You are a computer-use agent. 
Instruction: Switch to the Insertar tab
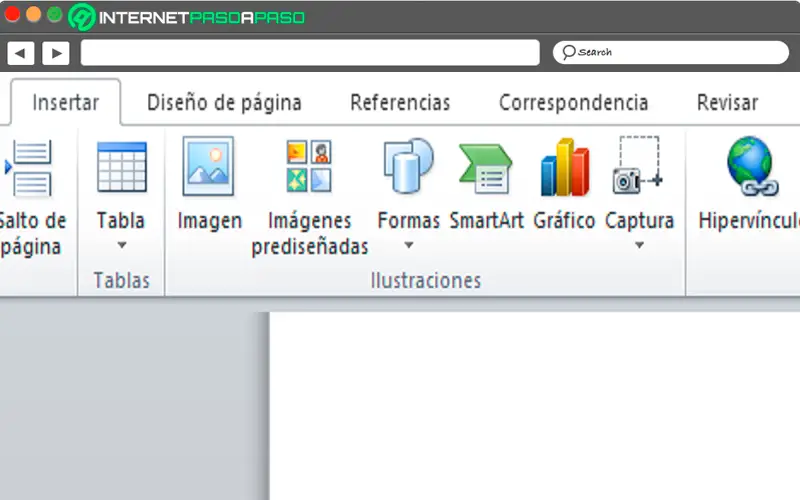pos(65,103)
